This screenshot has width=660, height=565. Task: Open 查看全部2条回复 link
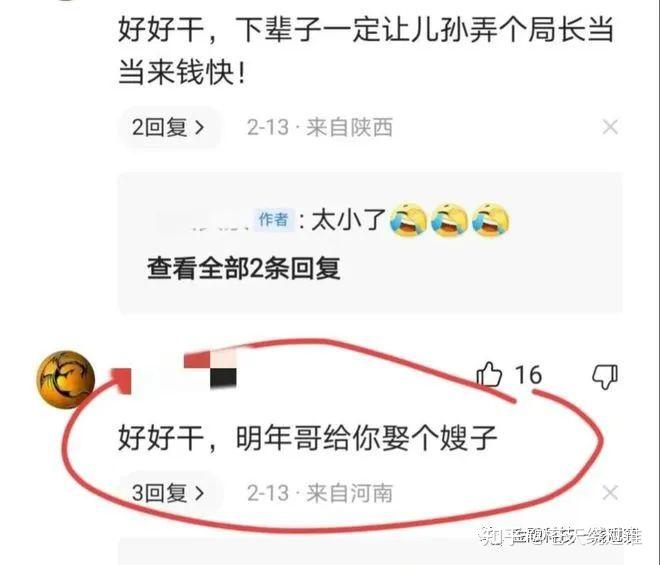pyautogui.click(x=244, y=268)
